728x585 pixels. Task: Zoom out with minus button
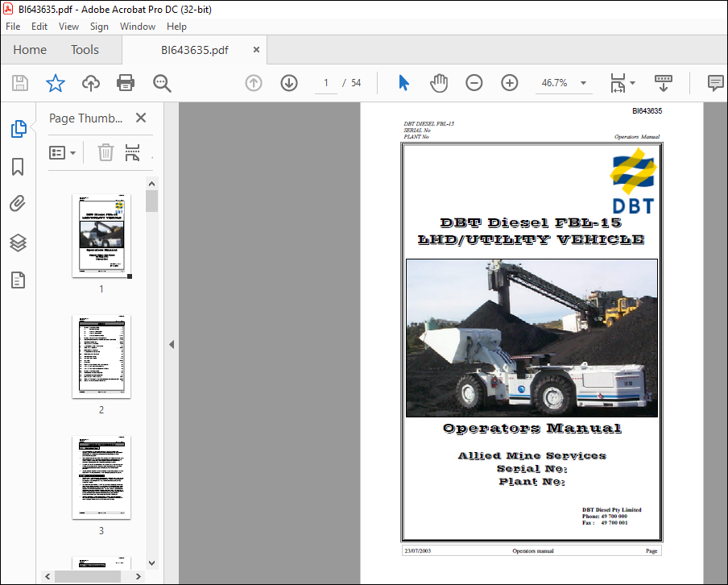coord(474,83)
